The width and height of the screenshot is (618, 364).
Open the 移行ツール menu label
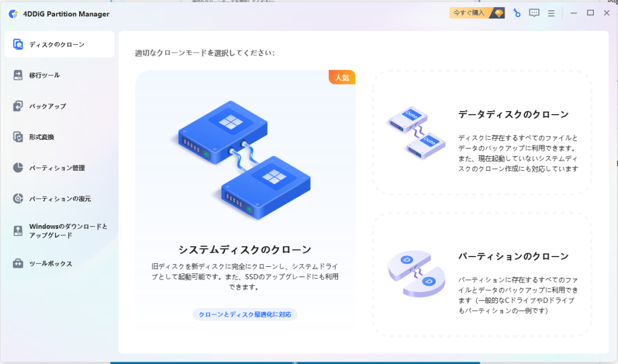click(x=45, y=75)
